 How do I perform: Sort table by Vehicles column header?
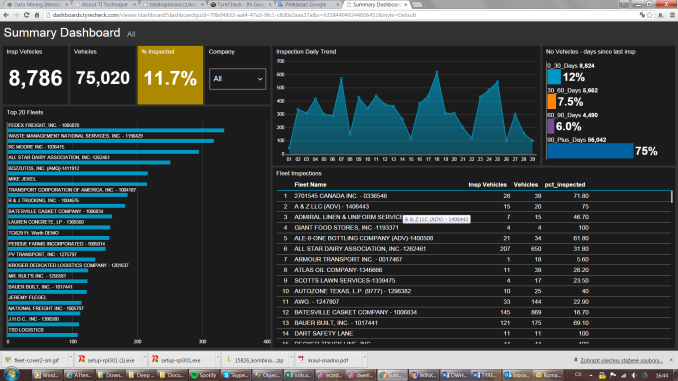(525, 185)
